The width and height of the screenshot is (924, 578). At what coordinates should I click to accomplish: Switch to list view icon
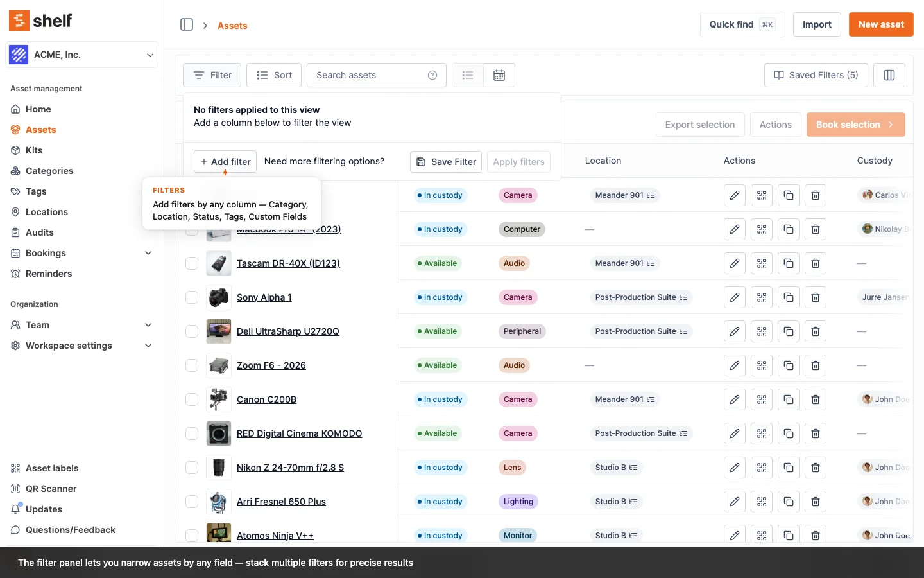pos(468,75)
